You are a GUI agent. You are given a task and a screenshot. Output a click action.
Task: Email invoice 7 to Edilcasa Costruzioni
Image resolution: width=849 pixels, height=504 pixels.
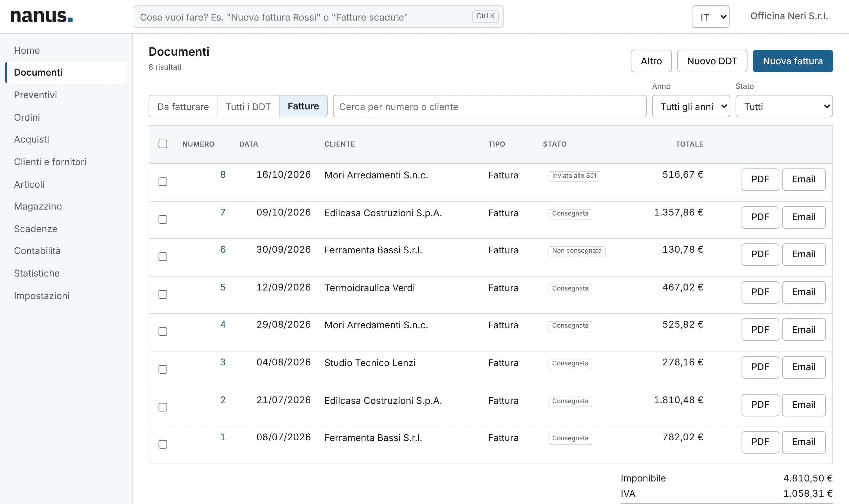804,217
